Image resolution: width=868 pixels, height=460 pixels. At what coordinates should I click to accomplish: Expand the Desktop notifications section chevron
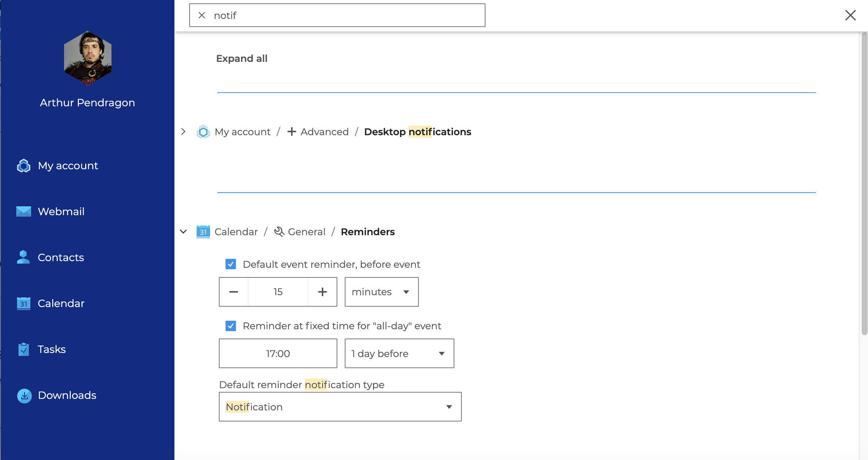pos(183,131)
